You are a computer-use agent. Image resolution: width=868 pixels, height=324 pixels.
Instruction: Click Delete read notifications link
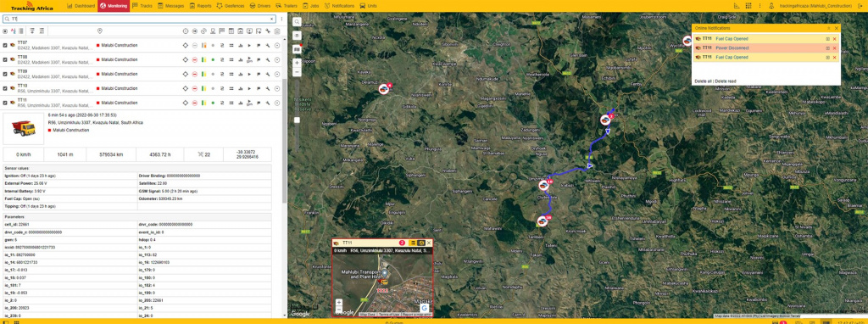tap(726, 81)
